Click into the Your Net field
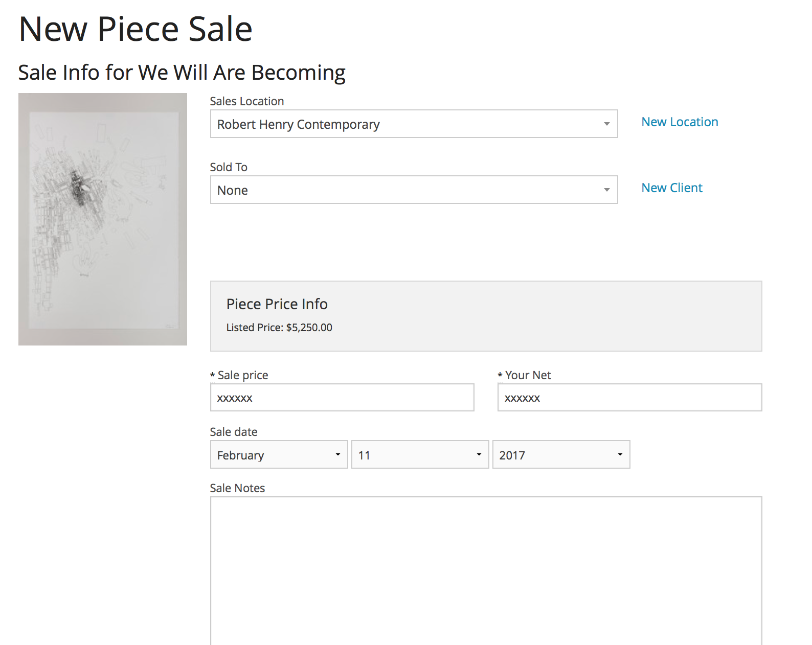This screenshot has width=812, height=645. coord(629,398)
